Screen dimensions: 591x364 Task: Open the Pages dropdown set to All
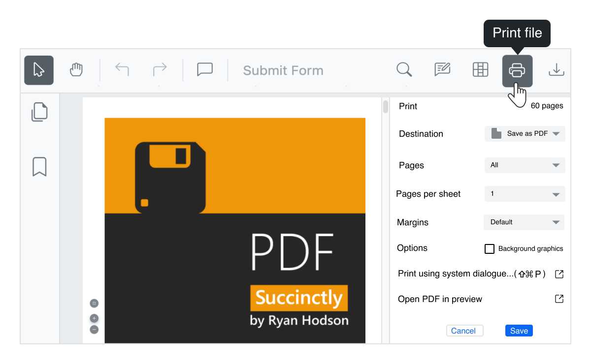pos(525,165)
